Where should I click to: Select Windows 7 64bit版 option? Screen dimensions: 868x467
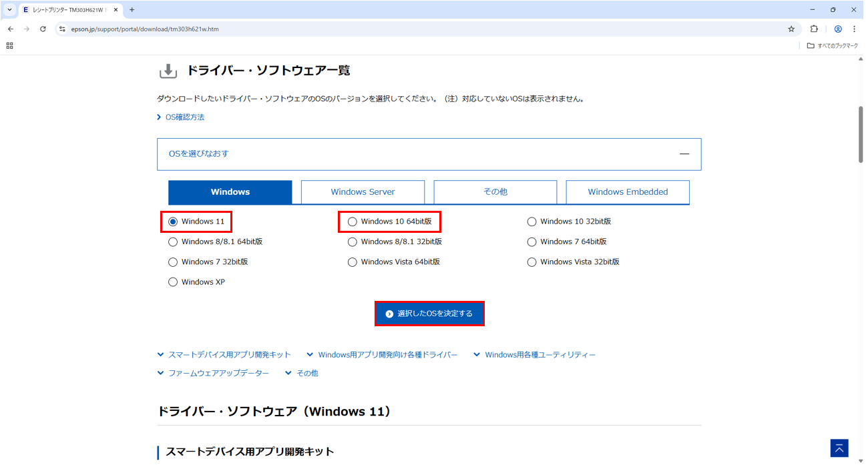pos(532,242)
